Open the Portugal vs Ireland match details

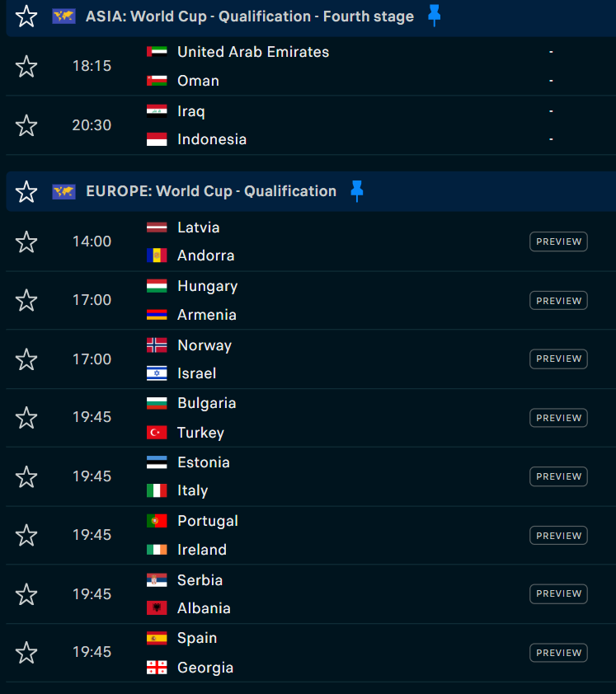point(330,536)
